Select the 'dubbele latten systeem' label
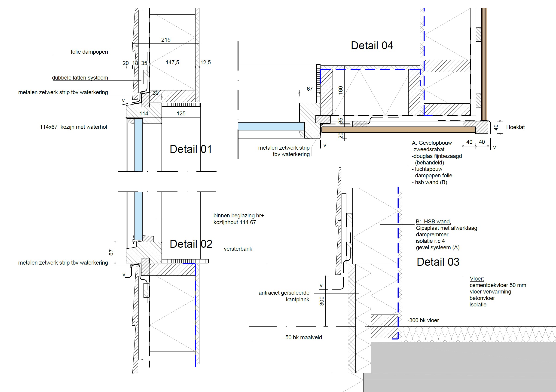This screenshot has height=392, width=556. (x=80, y=77)
